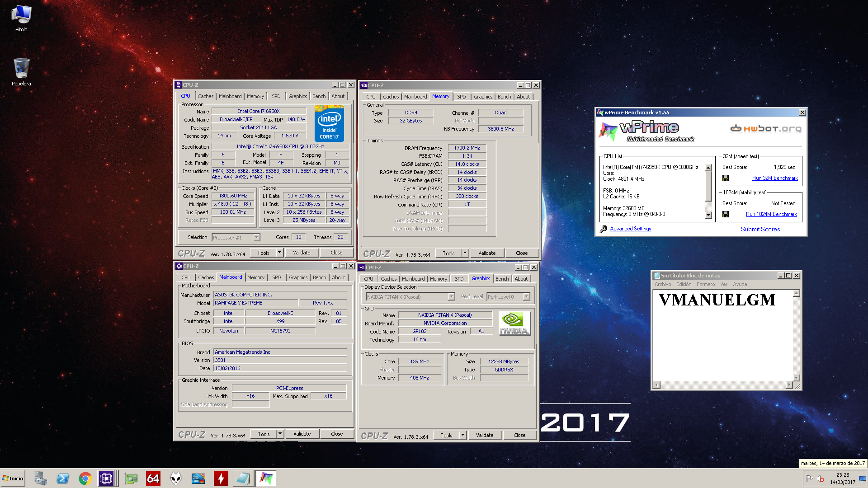Click the wrench icon beside Advanced Settings

click(603, 229)
